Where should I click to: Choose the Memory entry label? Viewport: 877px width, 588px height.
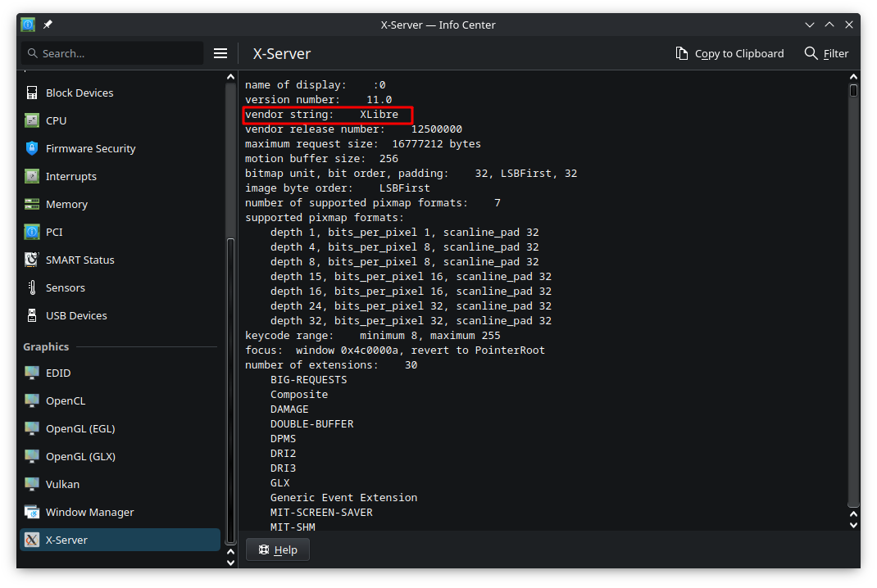click(x=66, y=205)
